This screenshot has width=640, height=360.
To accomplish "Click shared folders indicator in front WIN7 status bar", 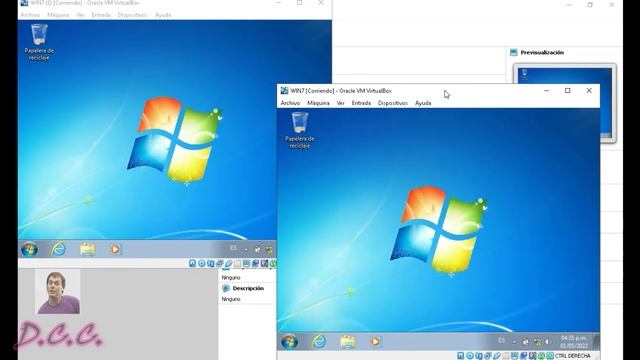I will [505, 356].
